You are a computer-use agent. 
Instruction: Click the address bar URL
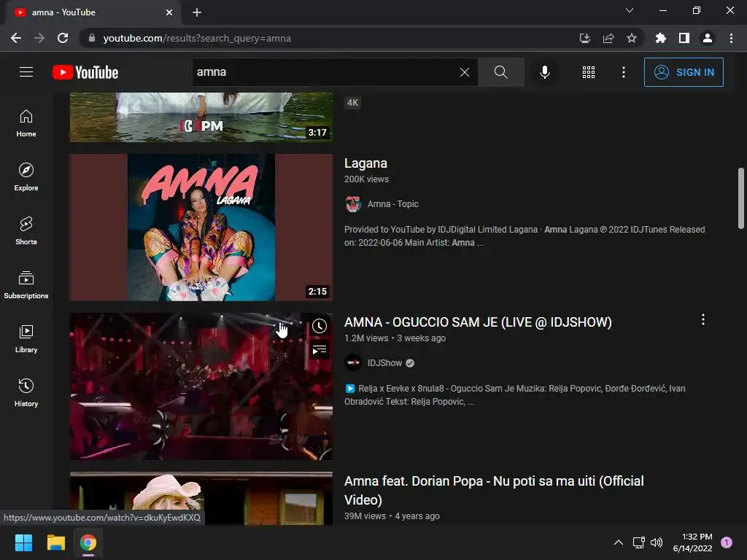(x=197, y=38)
